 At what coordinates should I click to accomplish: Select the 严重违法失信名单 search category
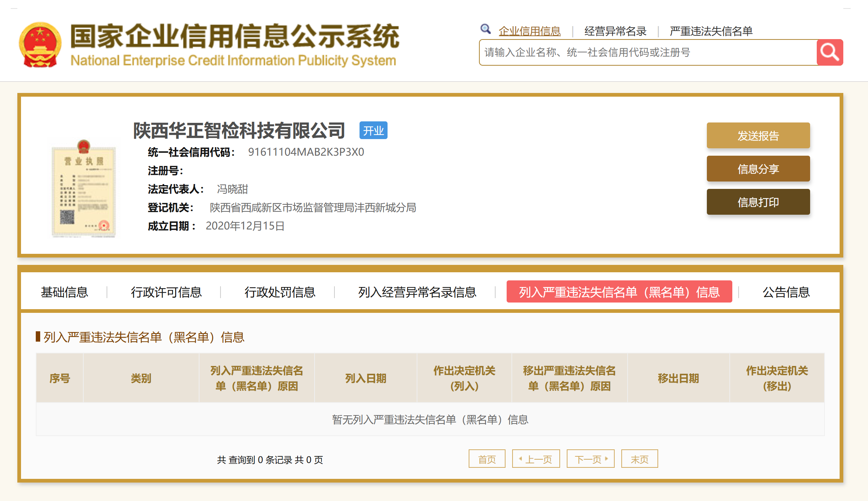pyautogui.click(x=711, y=31)
